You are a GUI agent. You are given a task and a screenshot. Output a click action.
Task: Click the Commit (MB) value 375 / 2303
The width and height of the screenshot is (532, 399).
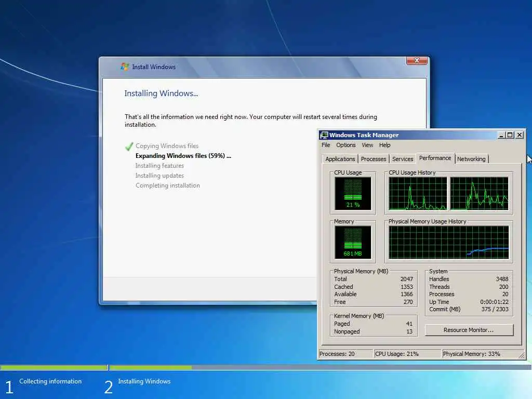495,309
